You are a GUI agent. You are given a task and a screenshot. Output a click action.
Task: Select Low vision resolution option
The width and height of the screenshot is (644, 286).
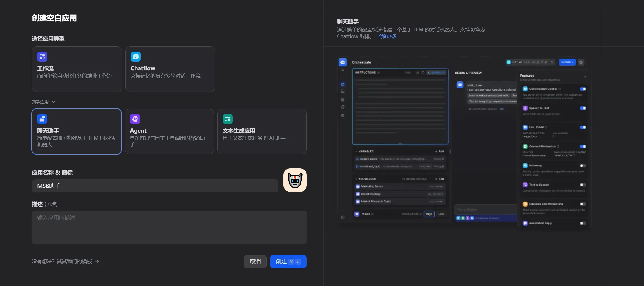click(441, 214)
